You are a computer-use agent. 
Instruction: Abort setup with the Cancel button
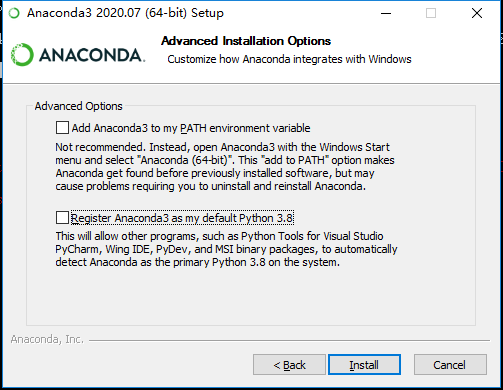coord(450,365)
